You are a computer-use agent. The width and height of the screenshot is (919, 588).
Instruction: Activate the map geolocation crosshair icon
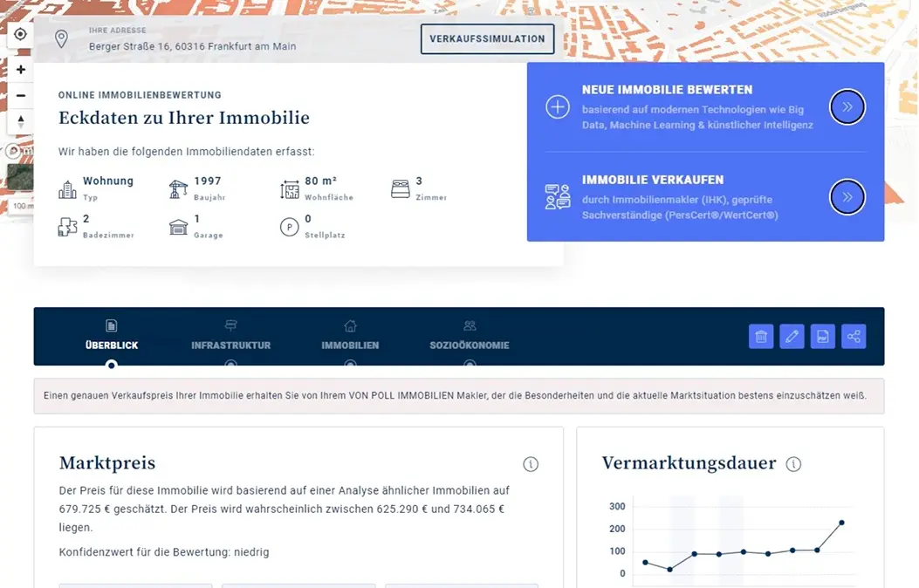(x=20, y=33)
